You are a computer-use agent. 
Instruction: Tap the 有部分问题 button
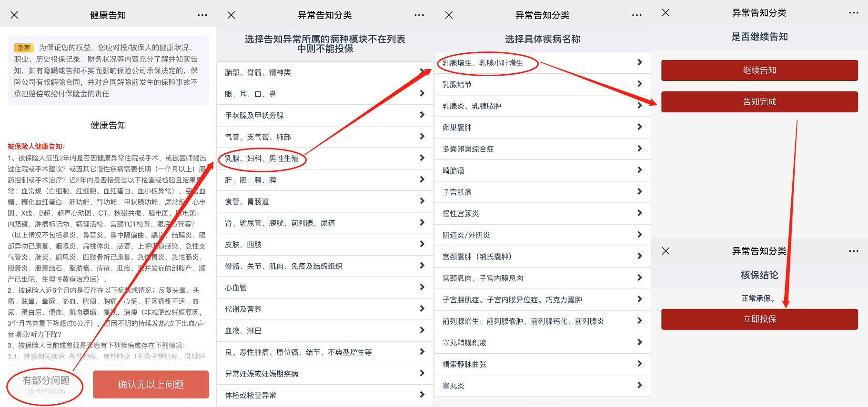(46, 385)
